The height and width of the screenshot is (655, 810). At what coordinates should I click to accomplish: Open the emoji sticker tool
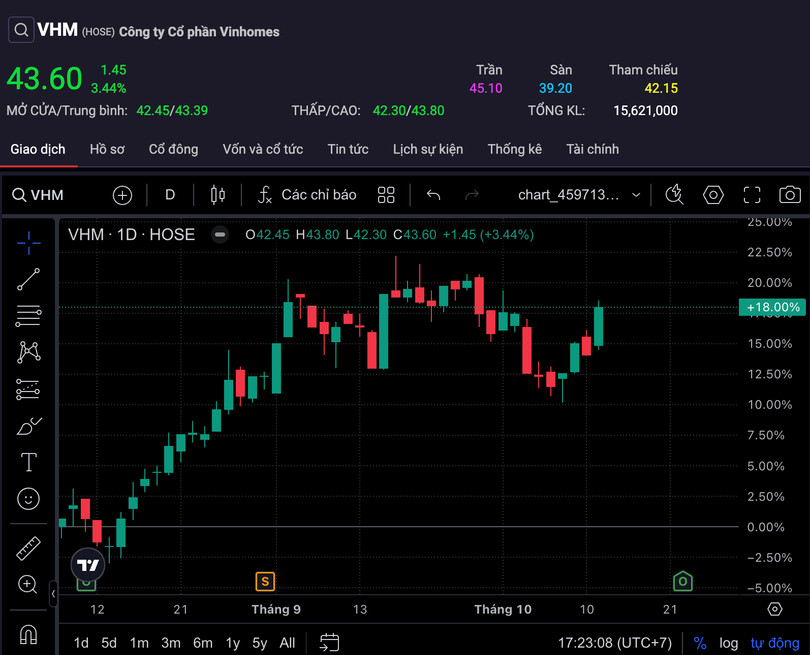click(x=29, y=498)
